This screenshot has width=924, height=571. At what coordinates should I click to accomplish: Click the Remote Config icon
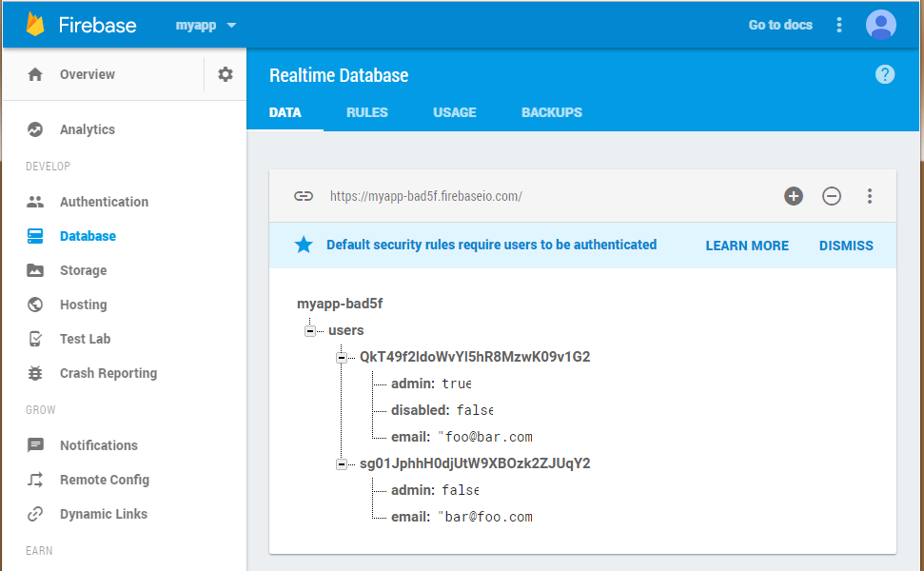click(35, 480)
